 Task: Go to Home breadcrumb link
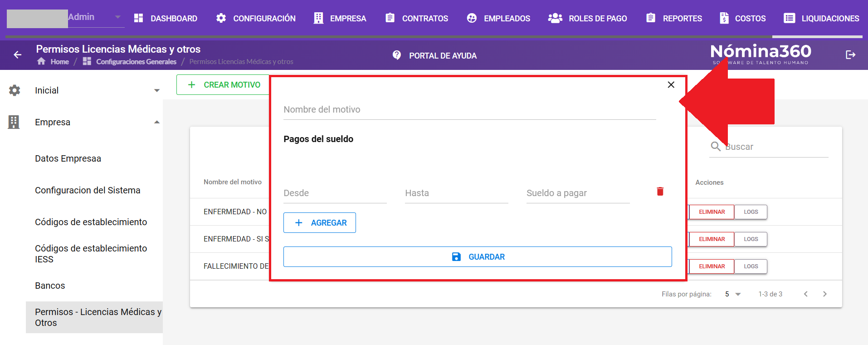point(53,62)
